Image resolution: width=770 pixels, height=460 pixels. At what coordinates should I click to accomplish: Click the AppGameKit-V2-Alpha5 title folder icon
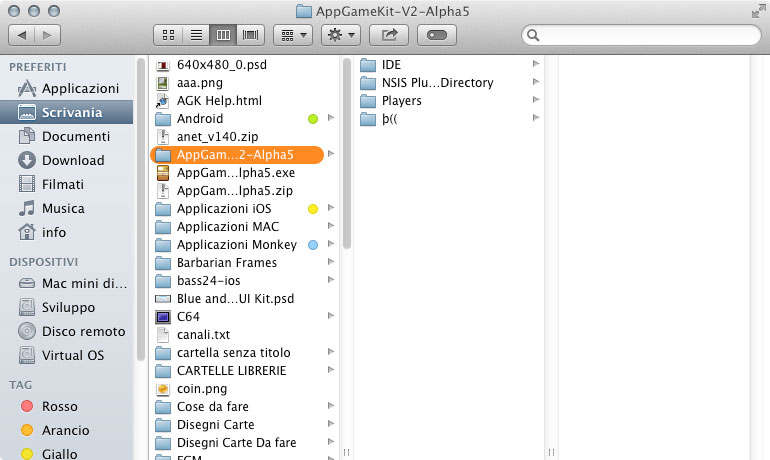(x=303, y=11)
